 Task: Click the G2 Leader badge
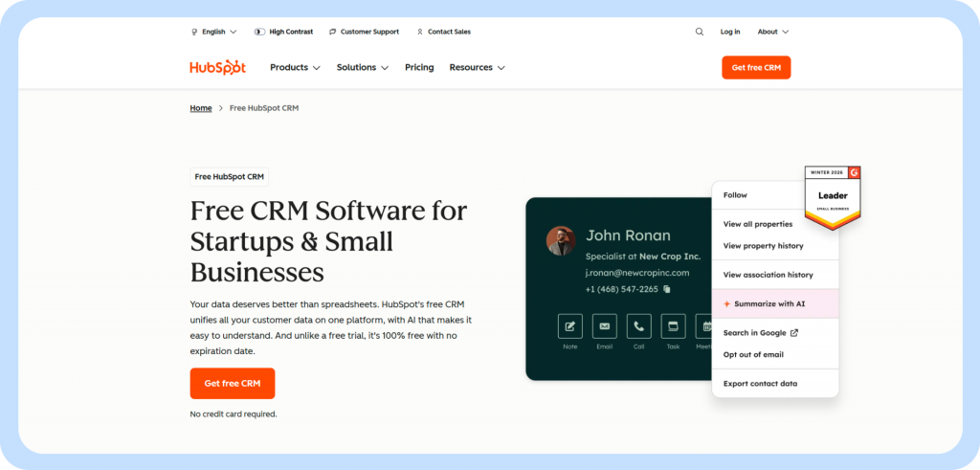click(x=832, y=197)
